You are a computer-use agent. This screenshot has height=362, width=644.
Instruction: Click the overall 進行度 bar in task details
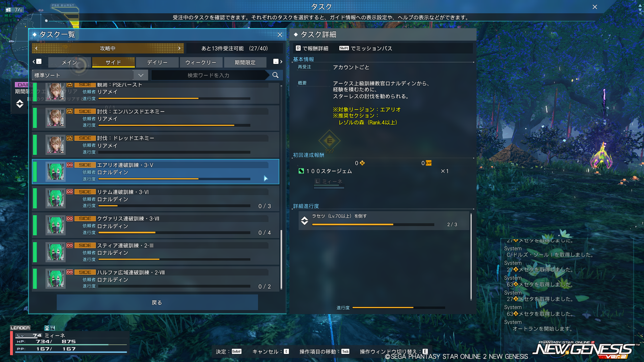tap(399, 307)
